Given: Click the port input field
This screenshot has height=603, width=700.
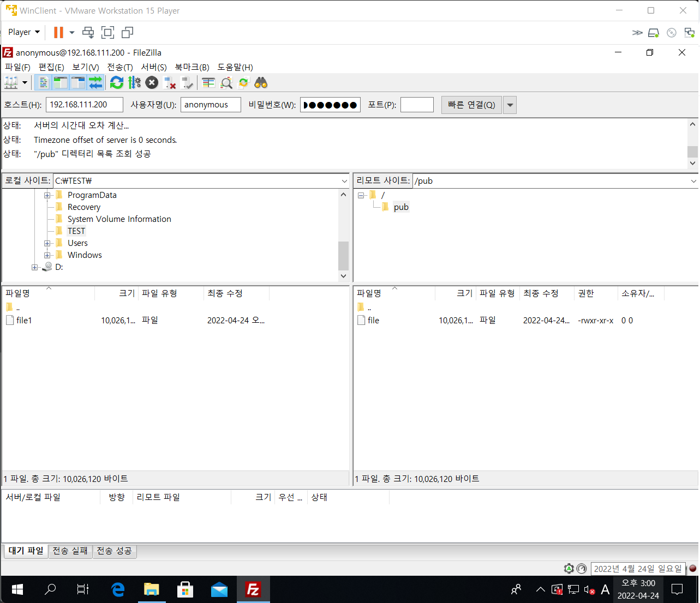Looking at the screenshot, I should (x=417, y=105).
